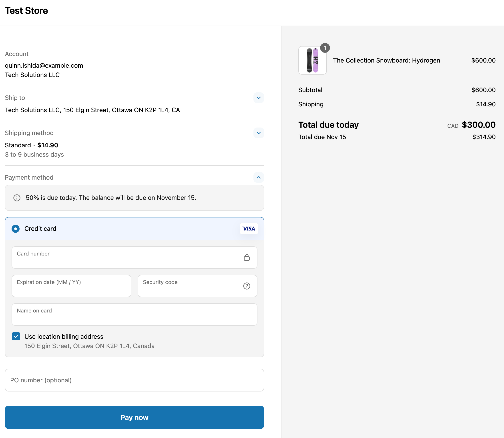The width and height of the screenshot is (504, 438).
Task: Click the Subtotal label
Action: (310, 90)
